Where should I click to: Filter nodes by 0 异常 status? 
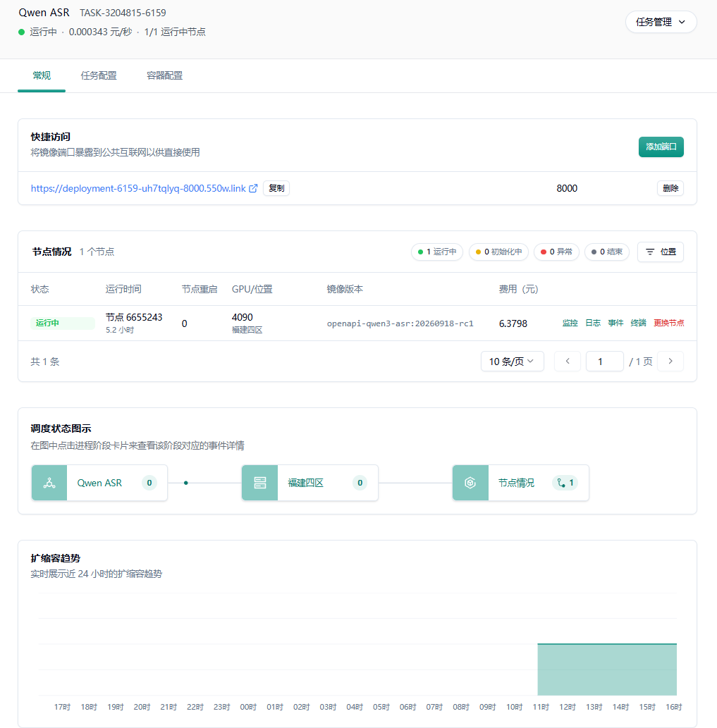tap(556, 252)
